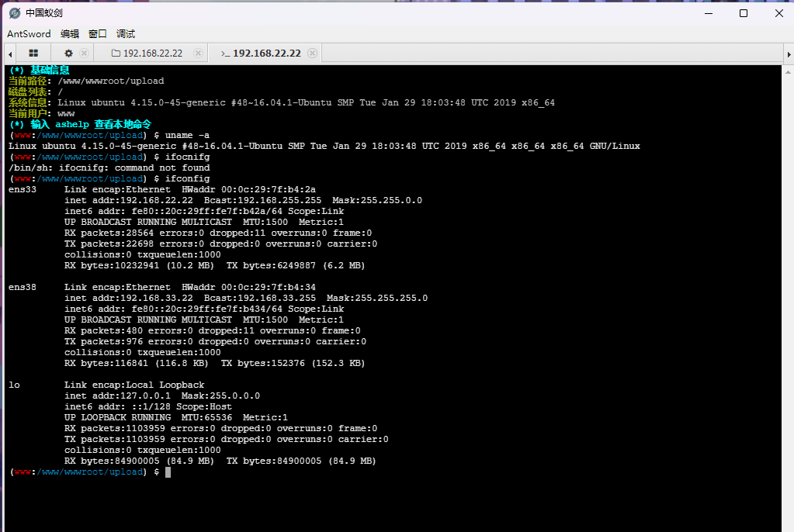Screen dimensions: 794x532
Task: Open the 调试 menu
Action: click(x=126, y=34)
